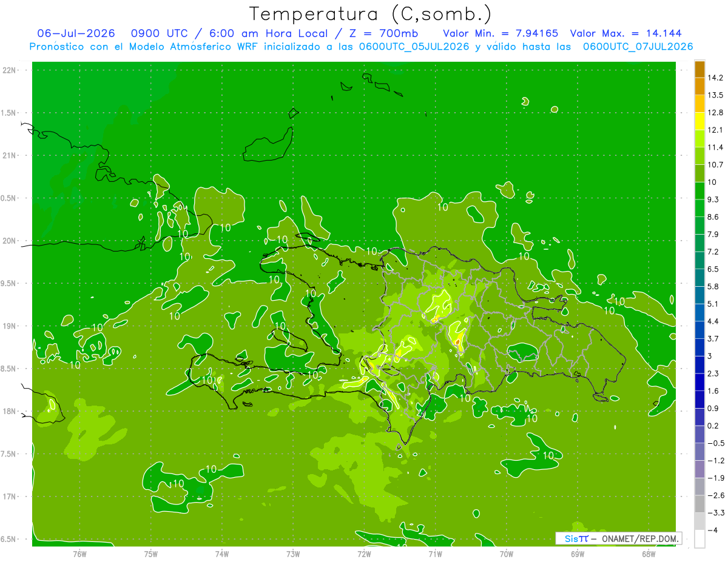728x562 pixels.
Task: Select the date '06-Jul-2026' in header
Action: tap(76, 33)
